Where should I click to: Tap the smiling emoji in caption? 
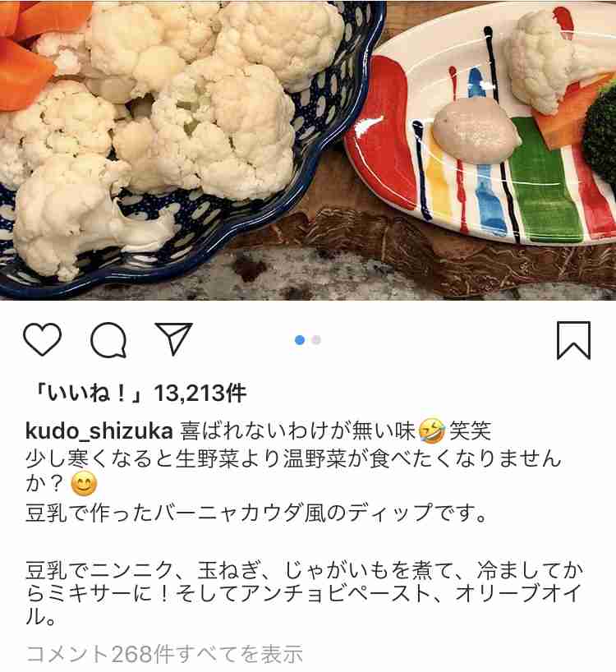[84, 485]
